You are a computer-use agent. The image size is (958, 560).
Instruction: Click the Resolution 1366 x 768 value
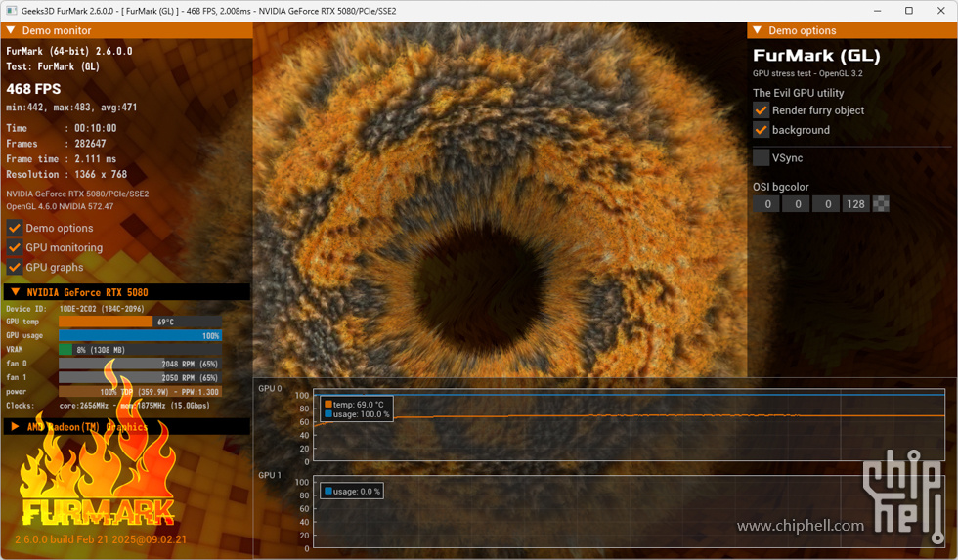pyautogui.click(x=100, y=174)
